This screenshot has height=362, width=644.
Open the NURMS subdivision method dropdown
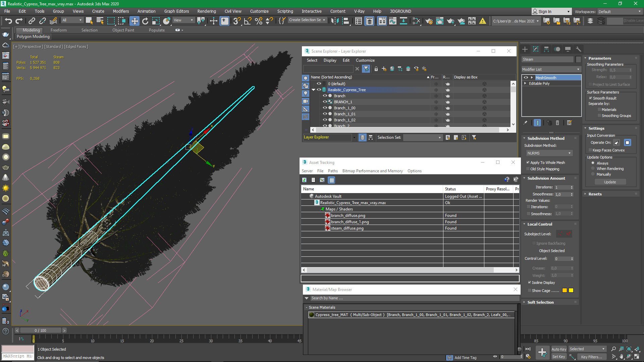click(x=549, y=153)
